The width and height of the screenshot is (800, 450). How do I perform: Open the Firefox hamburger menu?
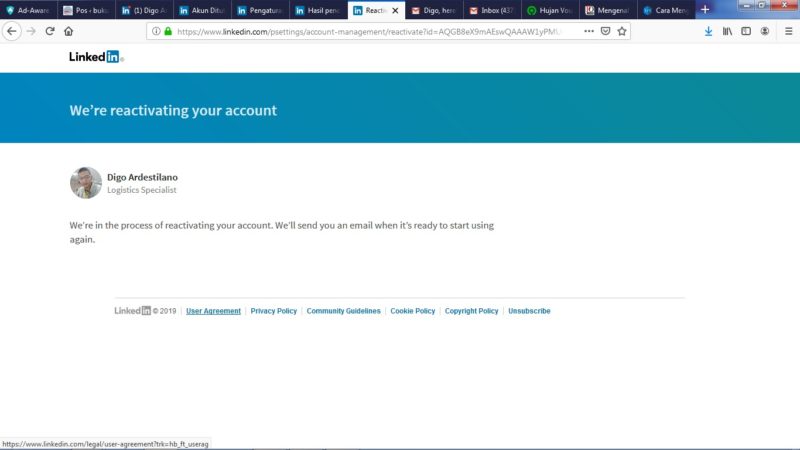(788, 31)
